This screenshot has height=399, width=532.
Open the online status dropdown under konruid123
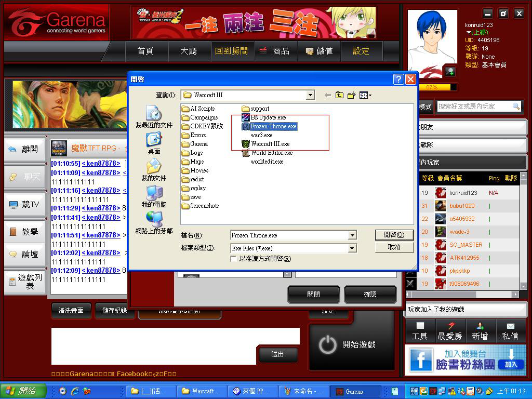click(469, 33)
